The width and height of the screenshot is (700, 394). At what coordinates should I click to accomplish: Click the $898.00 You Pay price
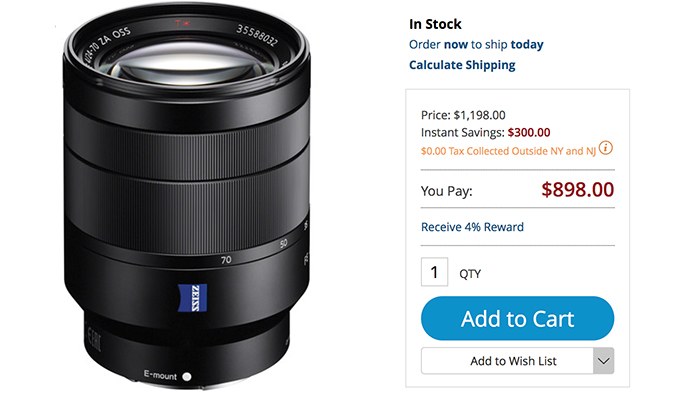[x=578, y=190]
